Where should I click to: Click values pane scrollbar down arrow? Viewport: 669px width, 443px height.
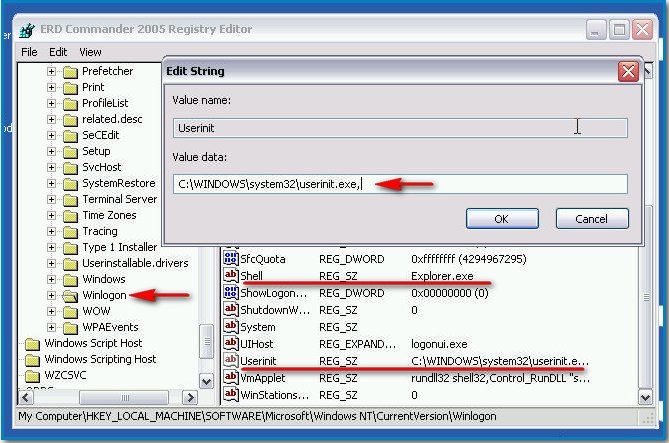[645, 398]
